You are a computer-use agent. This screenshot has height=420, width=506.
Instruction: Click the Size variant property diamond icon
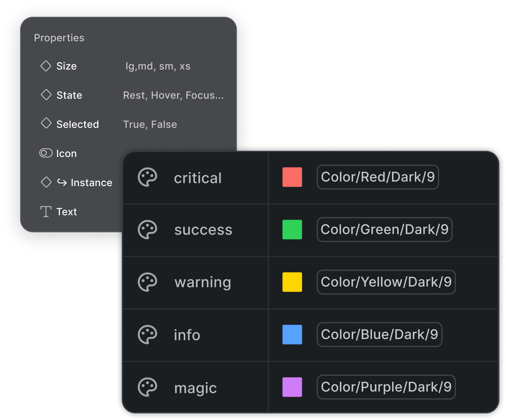pos(46,66)
